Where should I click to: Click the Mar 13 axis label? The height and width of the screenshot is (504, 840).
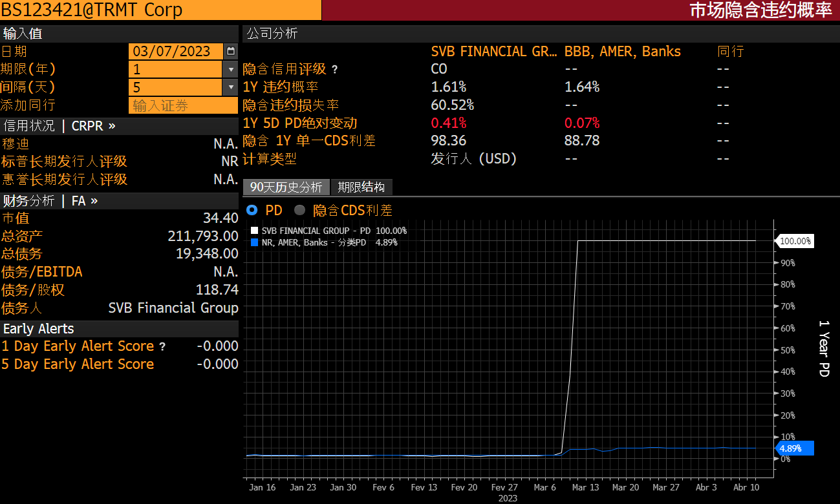[585, 487]
